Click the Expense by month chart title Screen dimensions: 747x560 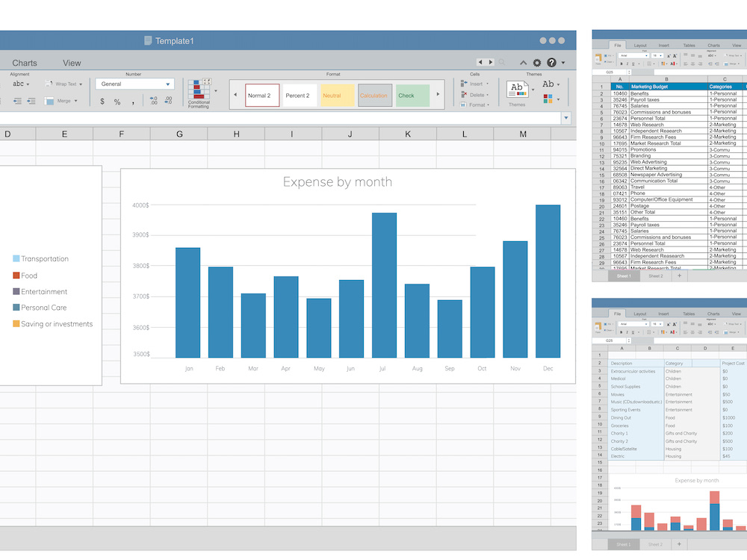338,182
